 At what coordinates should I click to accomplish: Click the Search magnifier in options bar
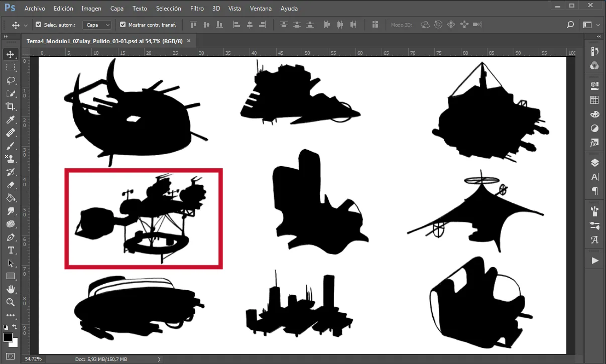coord(570,25)
